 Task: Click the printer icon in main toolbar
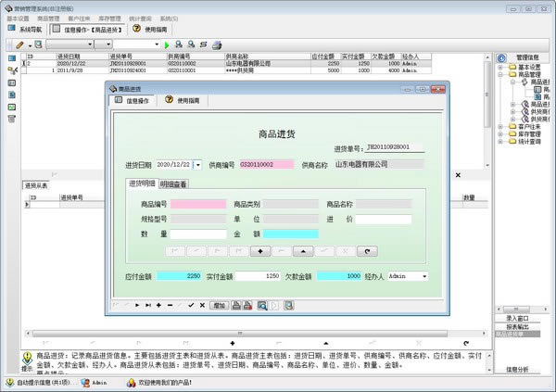[216, 44]
